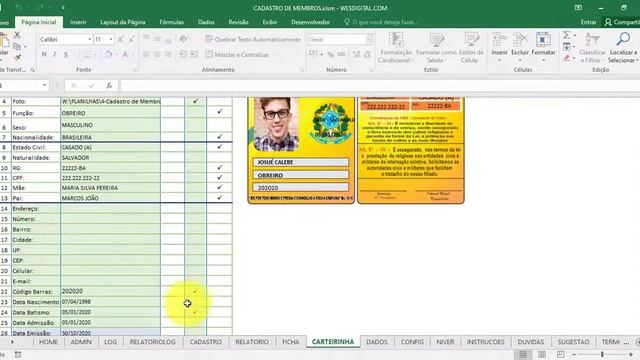Viewport: 640px width, 360px height.
Task: Click the Increase Indent icon
Action: tap(194, 54)
